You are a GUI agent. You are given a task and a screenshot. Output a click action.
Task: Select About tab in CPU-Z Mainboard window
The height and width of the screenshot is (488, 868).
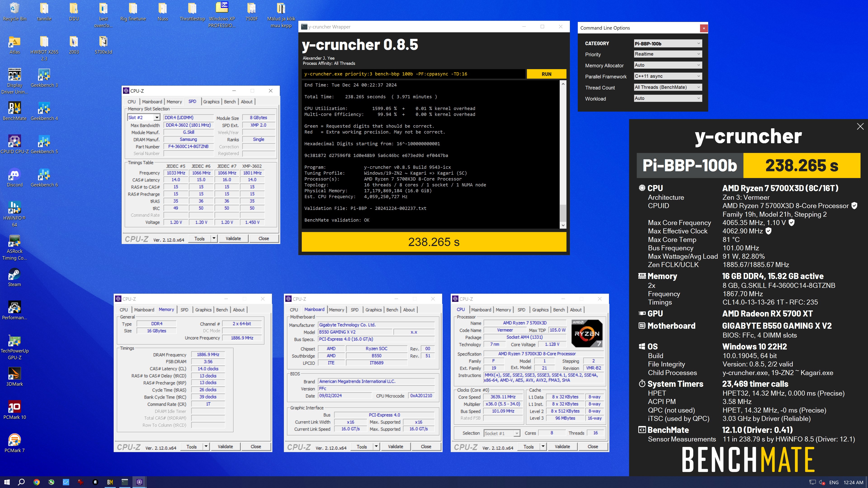tap(409, 310)
